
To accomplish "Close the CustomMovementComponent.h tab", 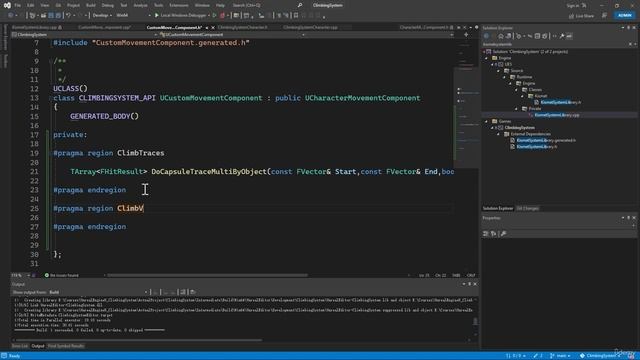I will click(x=213, y=28).
